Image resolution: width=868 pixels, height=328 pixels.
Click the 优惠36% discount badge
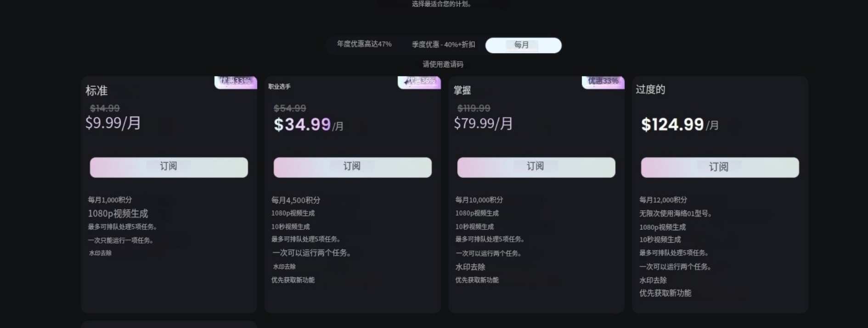[x=419, y=81]
